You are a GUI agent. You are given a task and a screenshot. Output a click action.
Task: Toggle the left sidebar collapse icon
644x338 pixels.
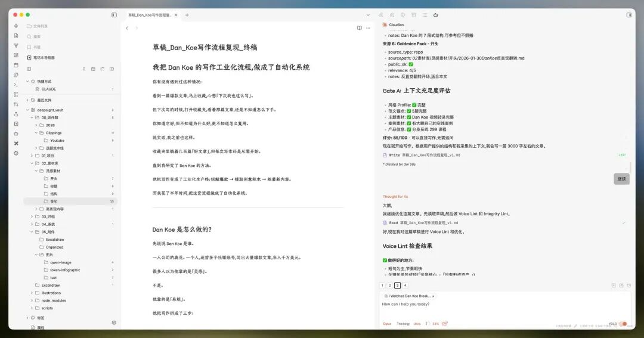(x=114, y=15)
